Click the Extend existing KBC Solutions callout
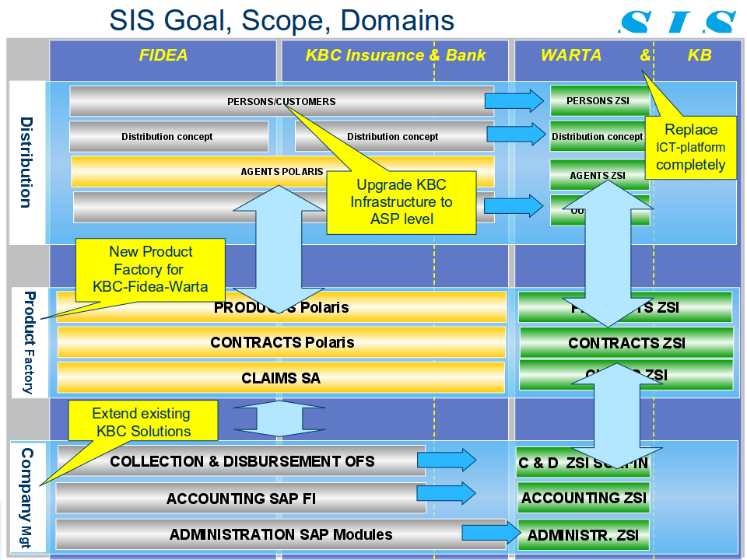Viewport: 747px width, 560px height. 143,421
